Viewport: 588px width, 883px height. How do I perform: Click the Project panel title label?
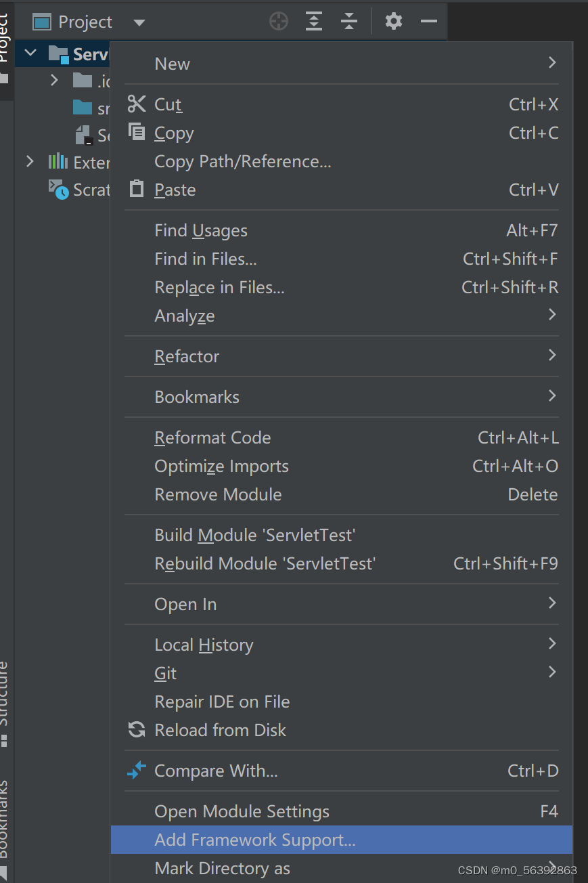(x=85, y=22)
